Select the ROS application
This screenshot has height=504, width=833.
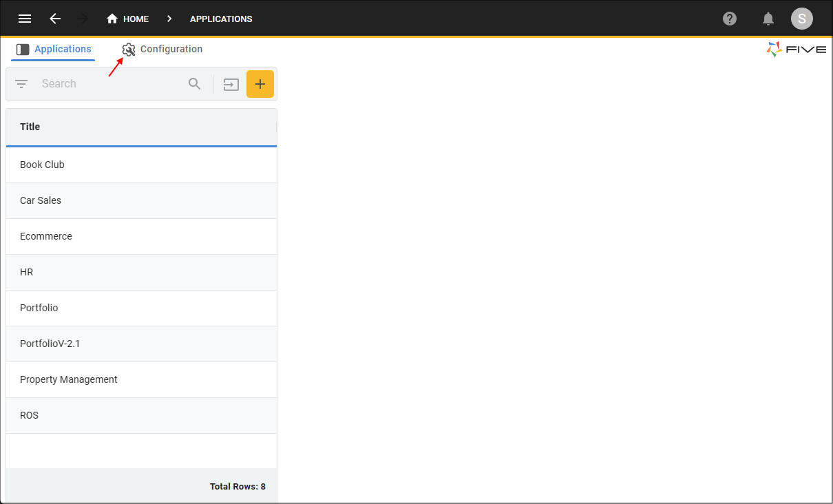click(141, 415)
